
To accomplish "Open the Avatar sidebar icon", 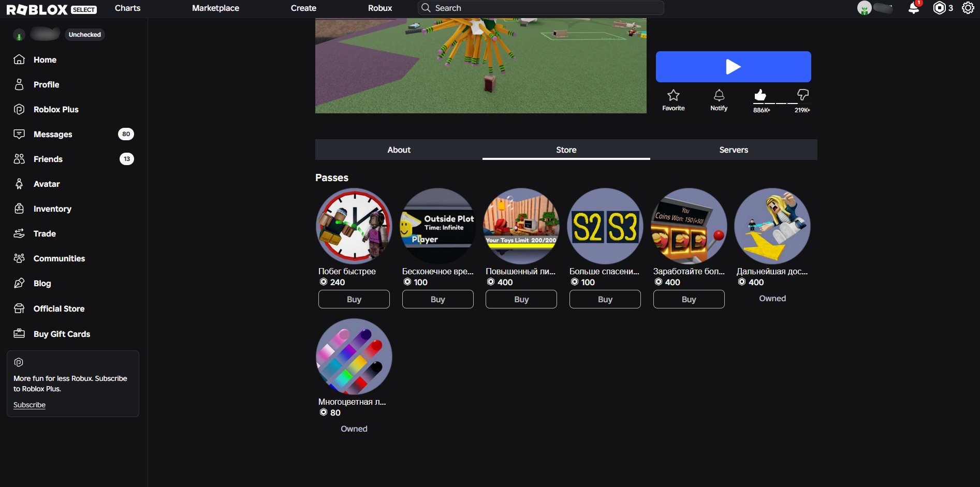I will click(x=19, y=184).
